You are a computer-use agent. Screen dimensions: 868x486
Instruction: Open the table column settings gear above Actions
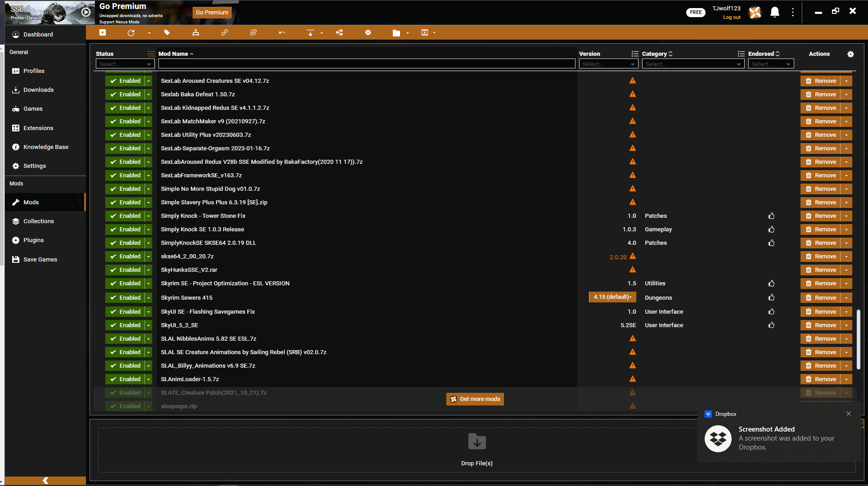[x=851, y=54]
